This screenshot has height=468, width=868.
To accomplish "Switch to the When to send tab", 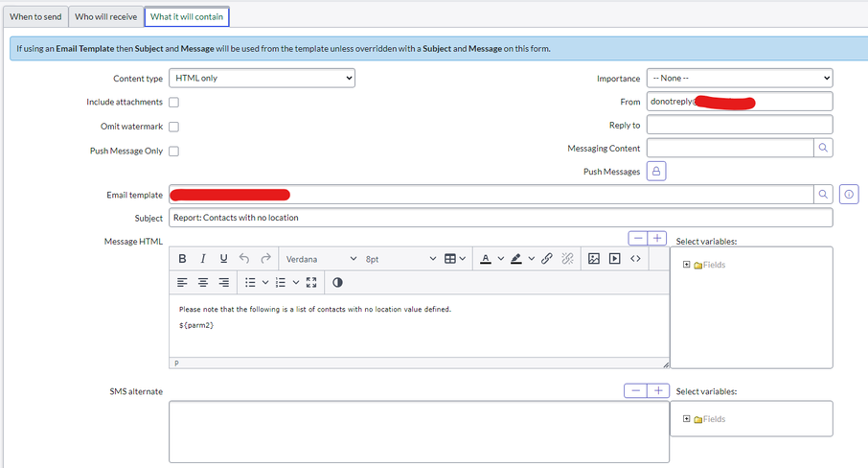I will (34, 16).
